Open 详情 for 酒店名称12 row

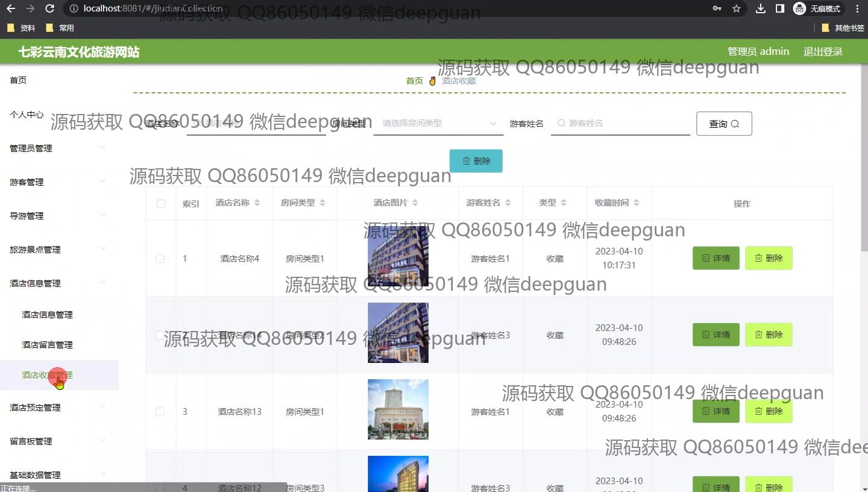pyautogui.click(x=716, y=484)
